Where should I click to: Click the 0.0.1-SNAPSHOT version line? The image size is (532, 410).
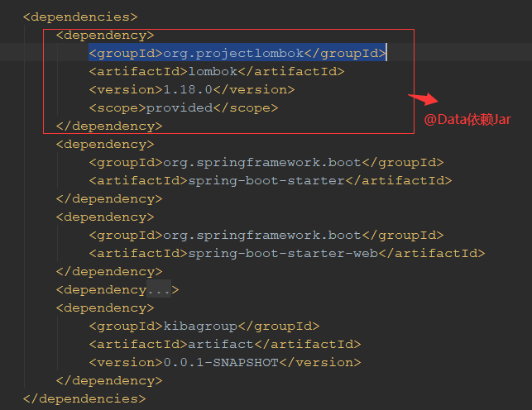(225, 362)
